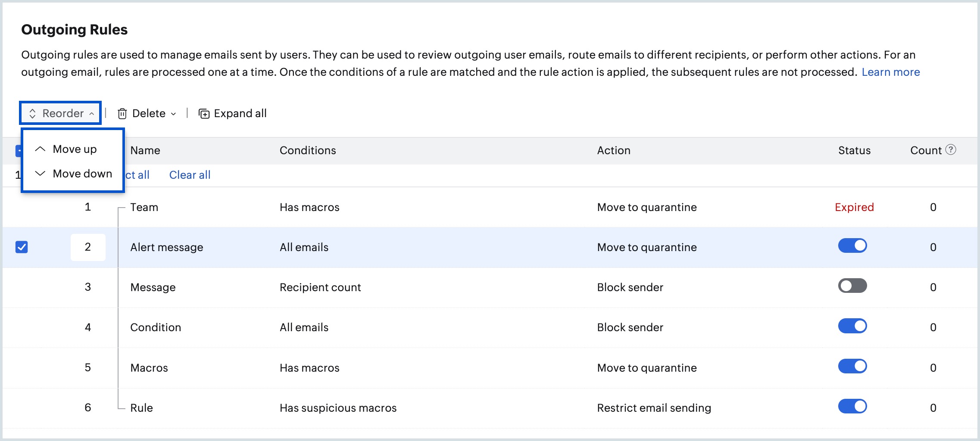Viewport: 980px width, 441px height.
Task: Open the Delete dropdown arrow
Action: (173, 114)
